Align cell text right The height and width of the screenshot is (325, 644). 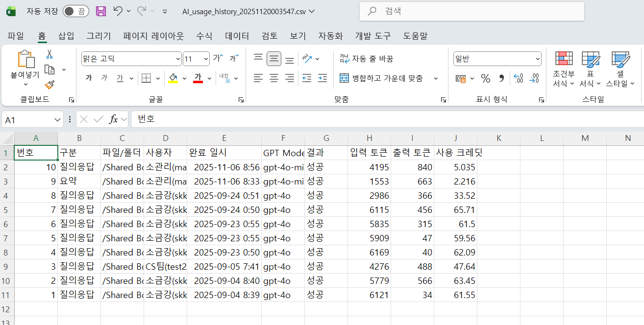pyautogui.click(x=290, y=78)
